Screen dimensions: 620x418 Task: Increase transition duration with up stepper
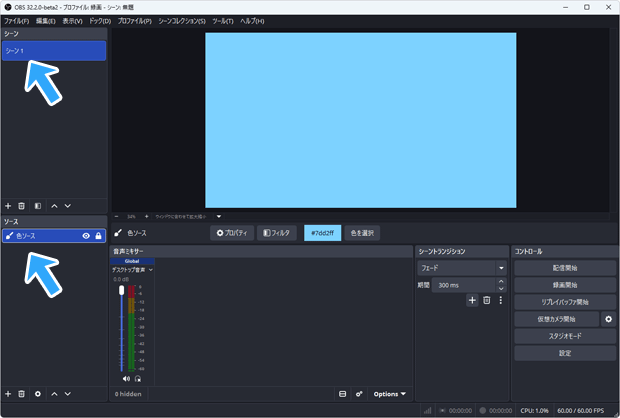(501, 281)
